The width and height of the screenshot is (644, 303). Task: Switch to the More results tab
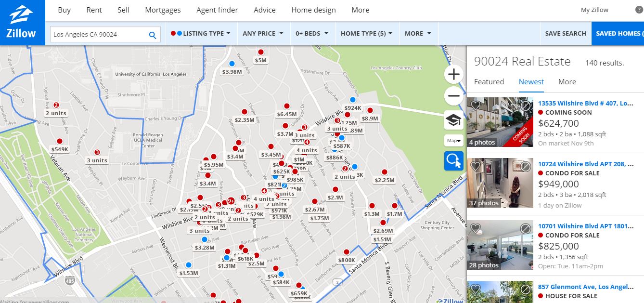[x=567, y=82]
